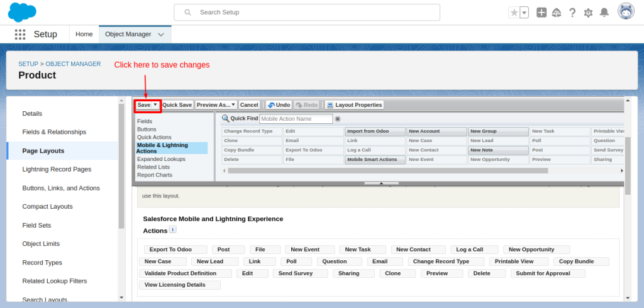Open Fields & Relationships in sidebar
Image resolution: width=644 pixels, height=308 pixels.
pos(54,132)
